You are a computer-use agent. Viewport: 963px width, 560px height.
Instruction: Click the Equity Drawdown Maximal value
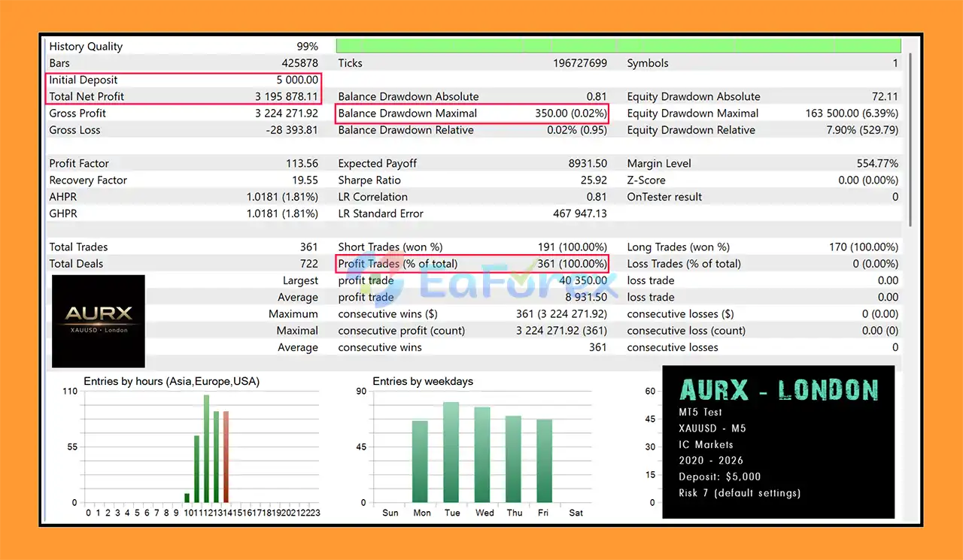coord(852,114)
